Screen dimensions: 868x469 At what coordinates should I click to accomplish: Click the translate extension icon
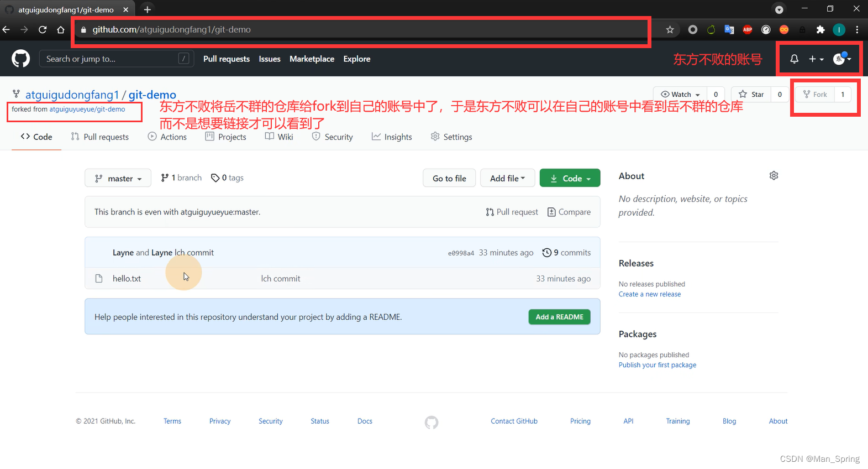click(729, 30)
